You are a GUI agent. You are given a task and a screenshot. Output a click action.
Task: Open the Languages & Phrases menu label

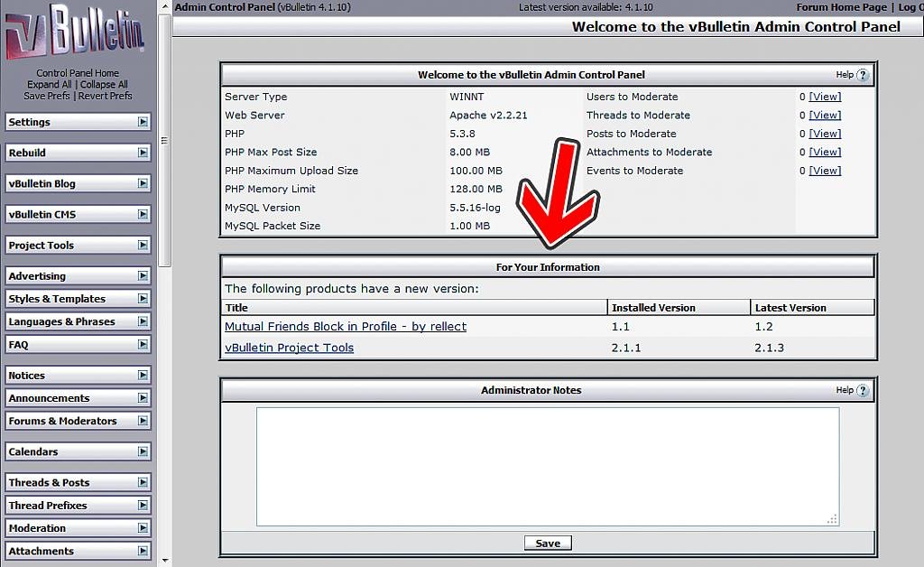[62, 321]
